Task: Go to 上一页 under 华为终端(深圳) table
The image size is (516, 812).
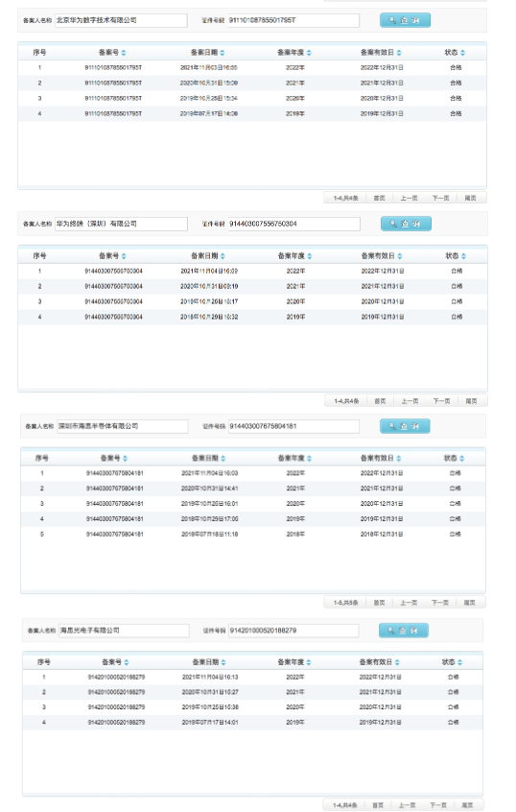Action: 410,401
